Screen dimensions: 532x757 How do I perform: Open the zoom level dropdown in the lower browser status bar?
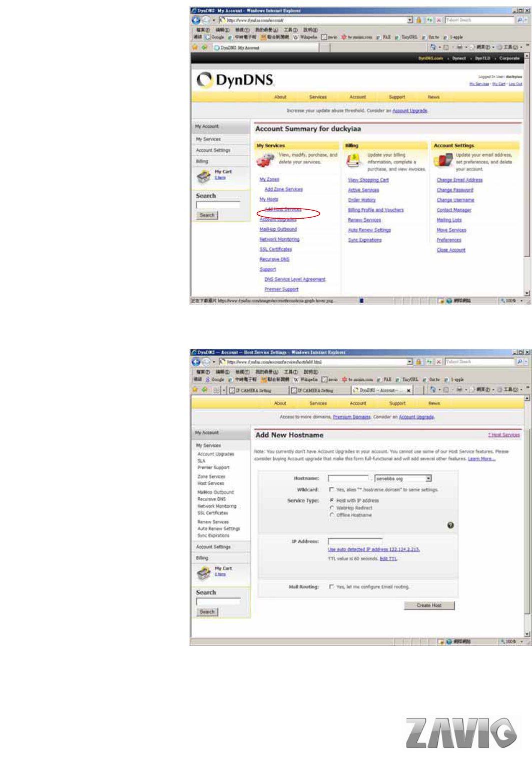521,641
